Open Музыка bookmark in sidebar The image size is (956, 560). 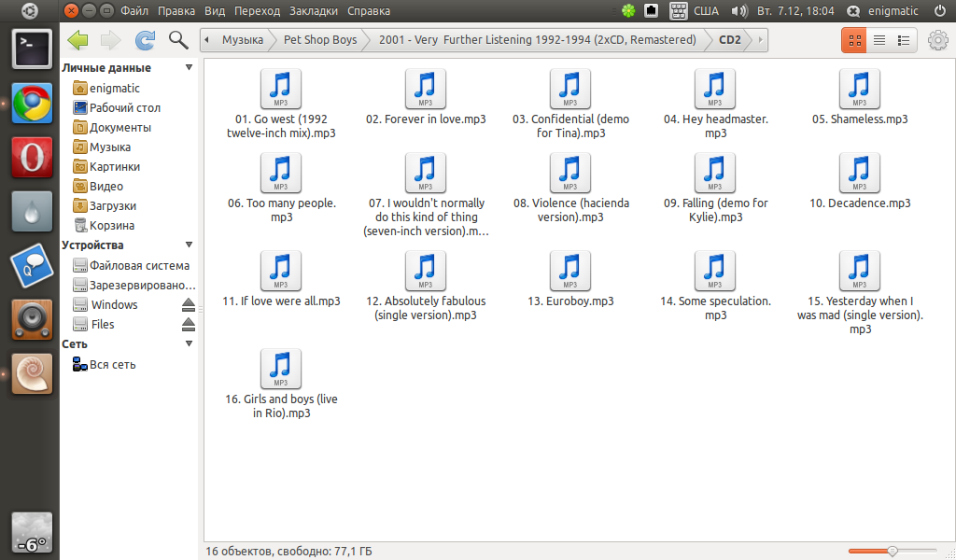(x=101, y=147)
